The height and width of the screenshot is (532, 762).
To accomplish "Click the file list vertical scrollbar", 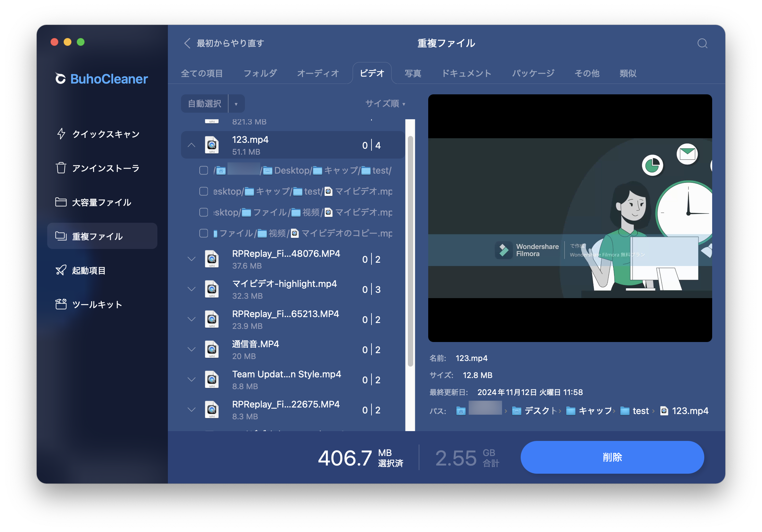I will pos(410,251).
